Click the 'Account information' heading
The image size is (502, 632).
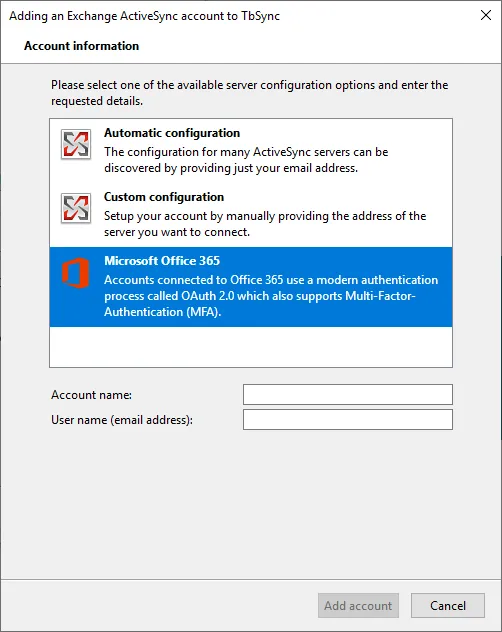coord(81,46)
